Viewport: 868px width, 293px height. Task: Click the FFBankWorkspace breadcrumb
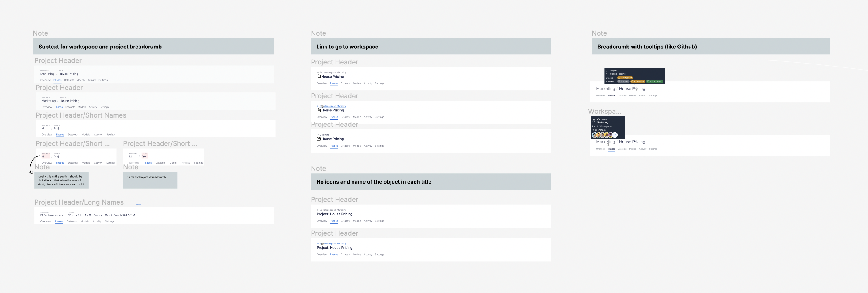[52, 215]
